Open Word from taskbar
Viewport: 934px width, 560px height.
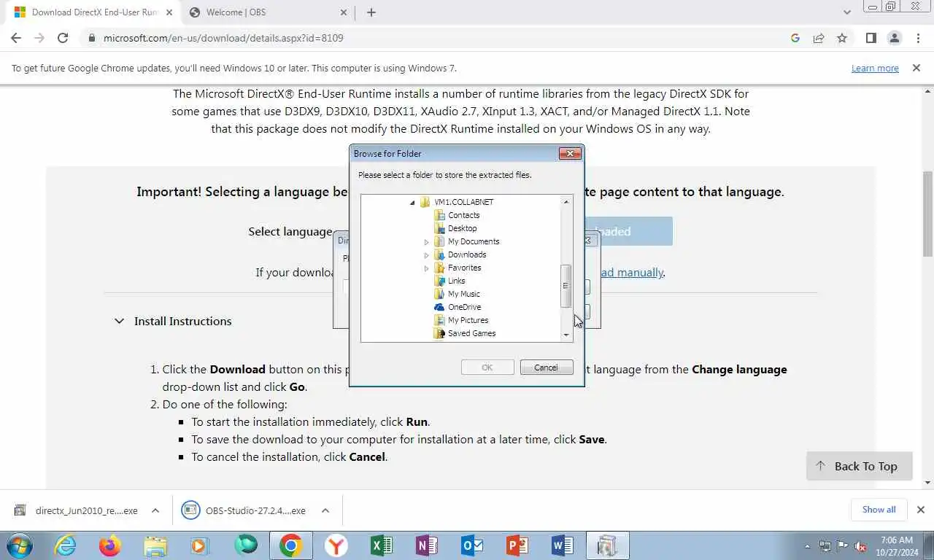(x=563, y=545)
